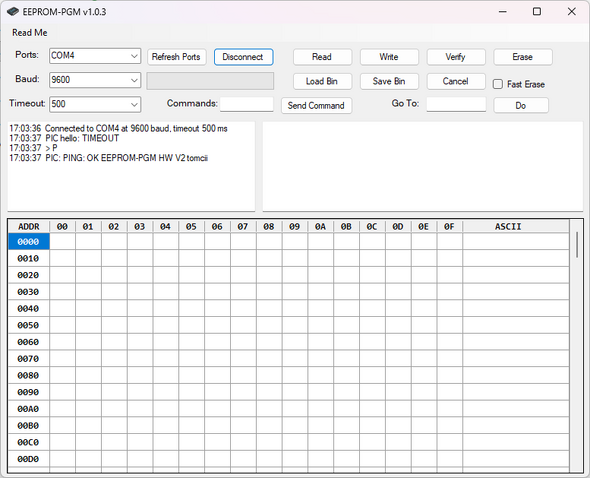Click the Erase button
This screenshot has height=478, width=590.
pos(523,57)
